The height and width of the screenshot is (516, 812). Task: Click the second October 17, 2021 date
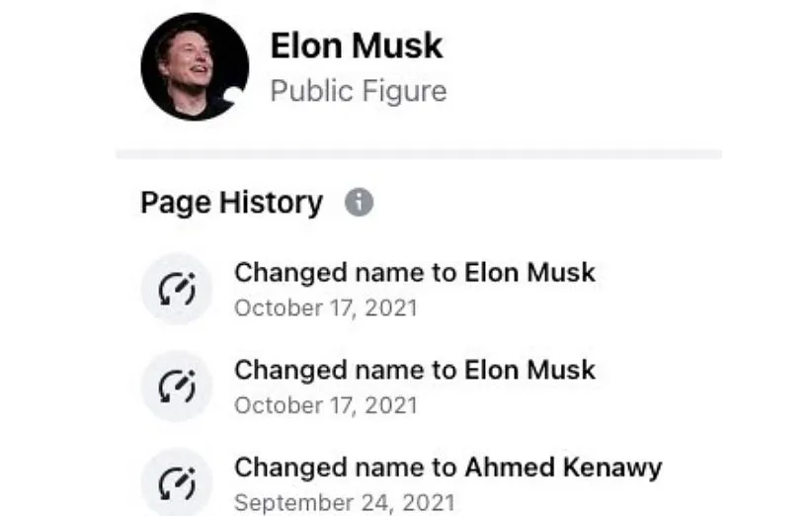325,404
